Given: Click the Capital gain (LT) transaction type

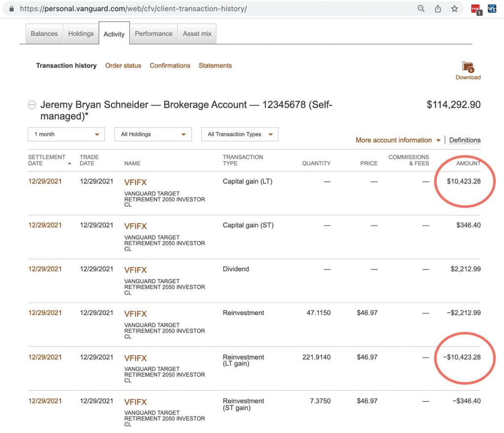Looking at the screenshot, I should coord(248,181).
